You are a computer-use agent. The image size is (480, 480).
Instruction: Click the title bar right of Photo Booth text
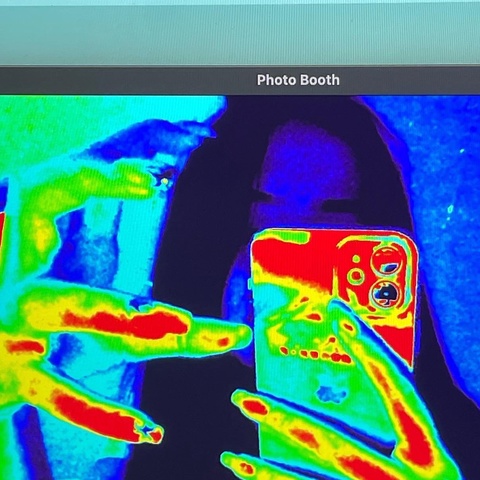410,80
